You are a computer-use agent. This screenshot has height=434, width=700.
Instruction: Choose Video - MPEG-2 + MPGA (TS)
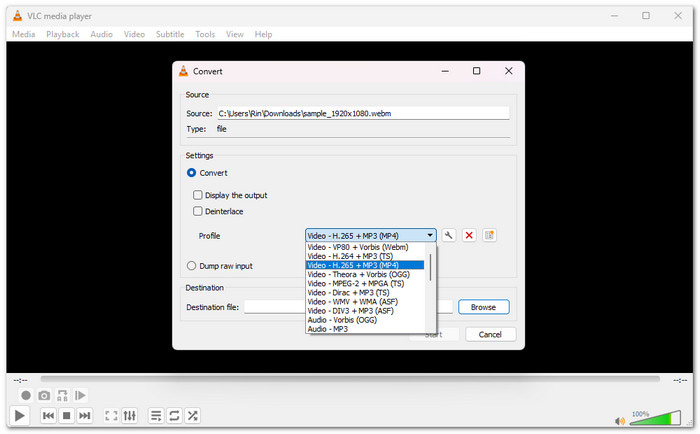point(365,284)
